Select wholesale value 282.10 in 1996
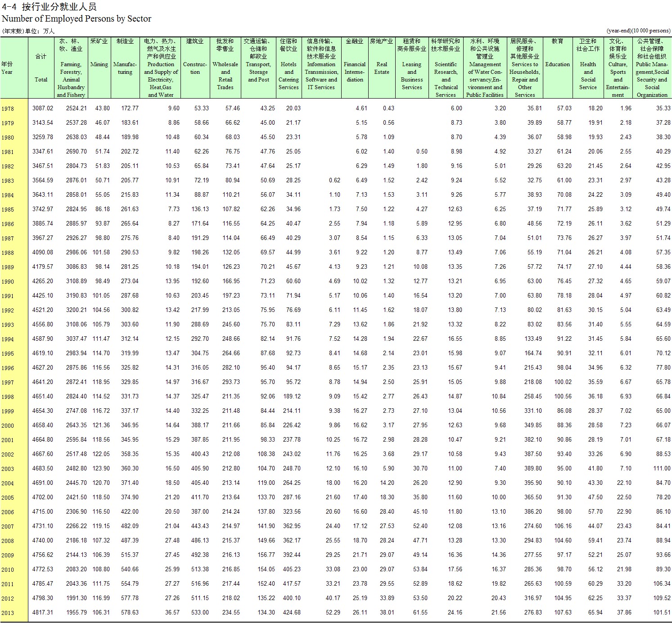 click(231, 368)
